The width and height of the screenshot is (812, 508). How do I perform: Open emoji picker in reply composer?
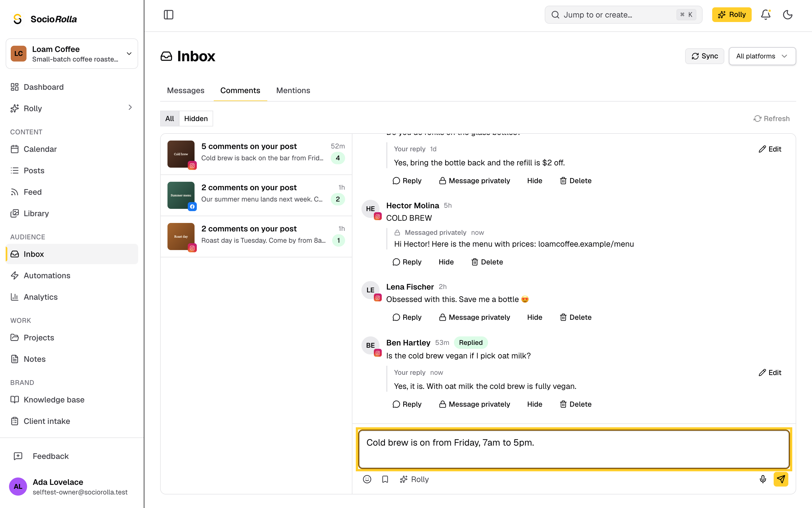pyautogui.click(x=367, y=479)
